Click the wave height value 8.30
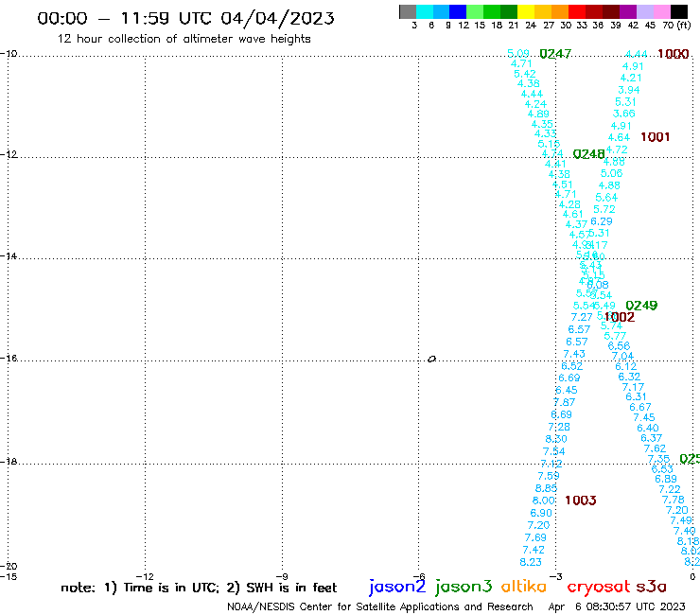The image size is (700, 615). tap(556, 439)
